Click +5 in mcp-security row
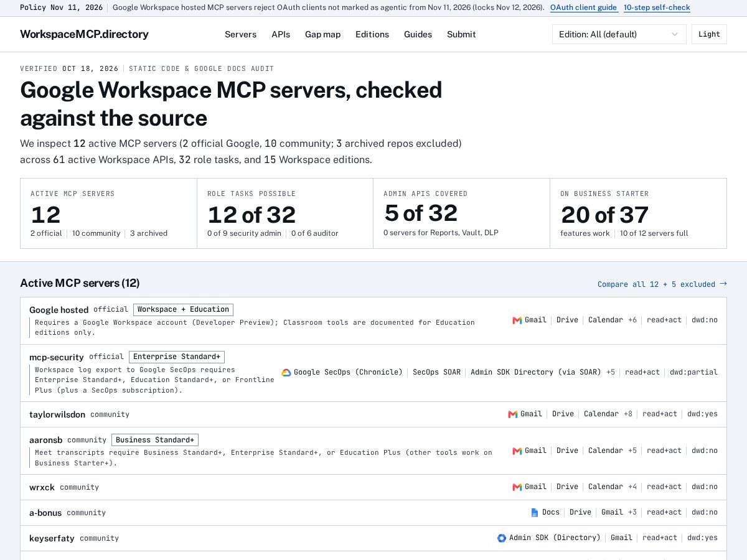This screenshot has height=560, width=747. pos(611,372)
